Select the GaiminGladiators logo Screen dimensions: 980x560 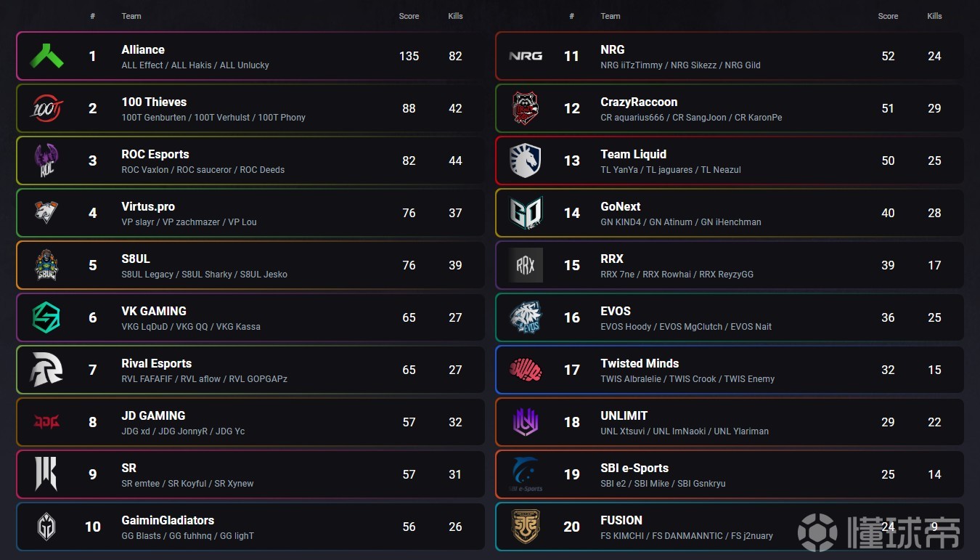point(46,527)
